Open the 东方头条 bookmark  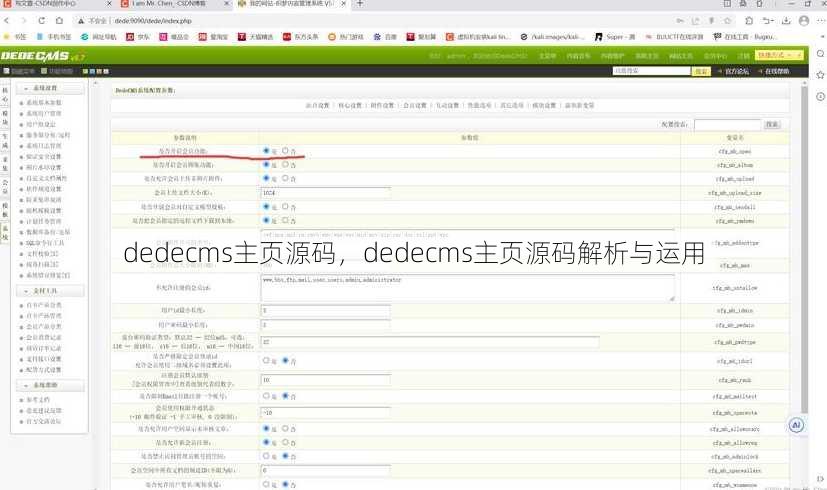click(301, 37)
